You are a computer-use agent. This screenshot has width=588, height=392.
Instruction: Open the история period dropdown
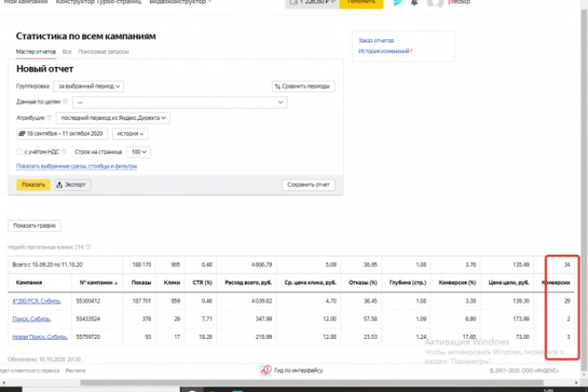tap(130, 134)
